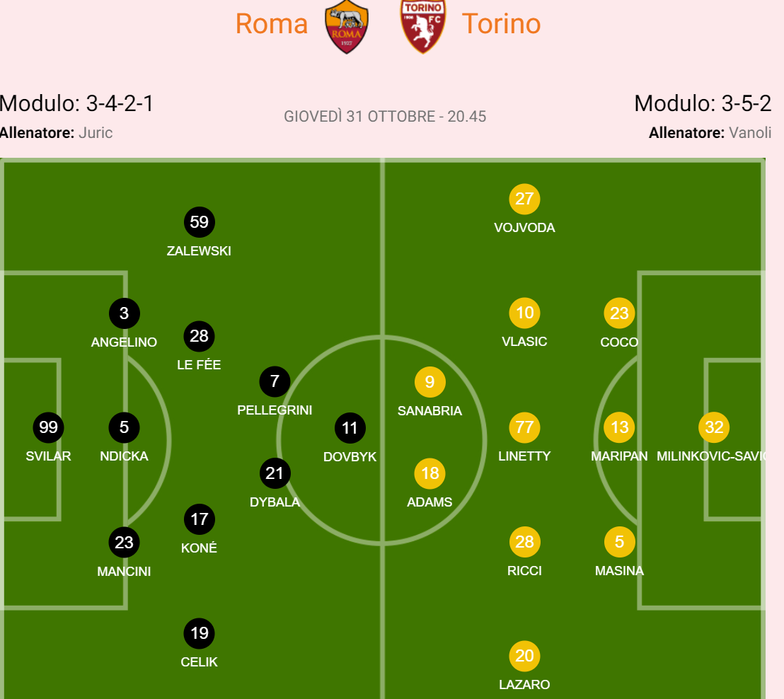Click Vlasic's number 10 marker

(524, 313)
